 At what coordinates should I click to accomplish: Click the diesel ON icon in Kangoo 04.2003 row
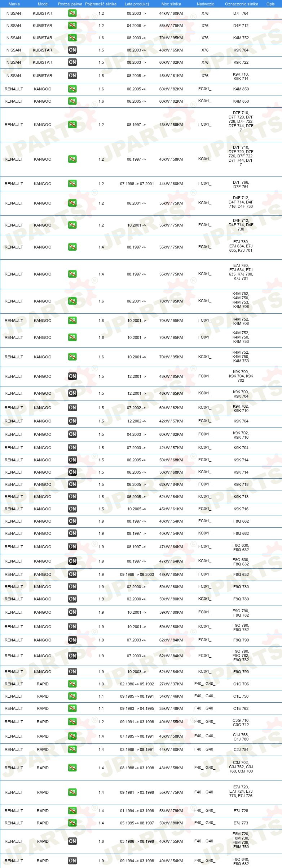coord(72,434)
